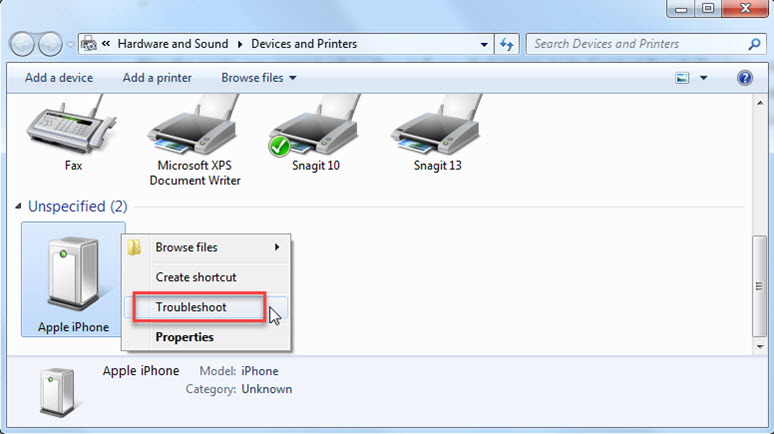The image size is (774, 434).
Task: Close the Devices and Printers window
Action: (745, 8)
